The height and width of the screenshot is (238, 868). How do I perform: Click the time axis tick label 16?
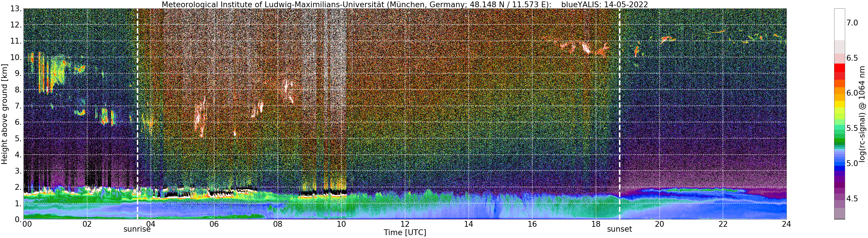[532, 224]
